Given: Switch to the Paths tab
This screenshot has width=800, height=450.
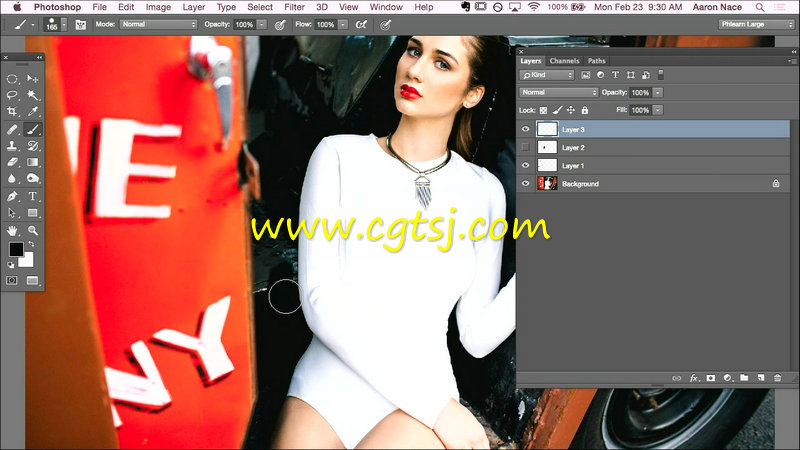Looking at the screenshot, I should [x=596, y=61].
